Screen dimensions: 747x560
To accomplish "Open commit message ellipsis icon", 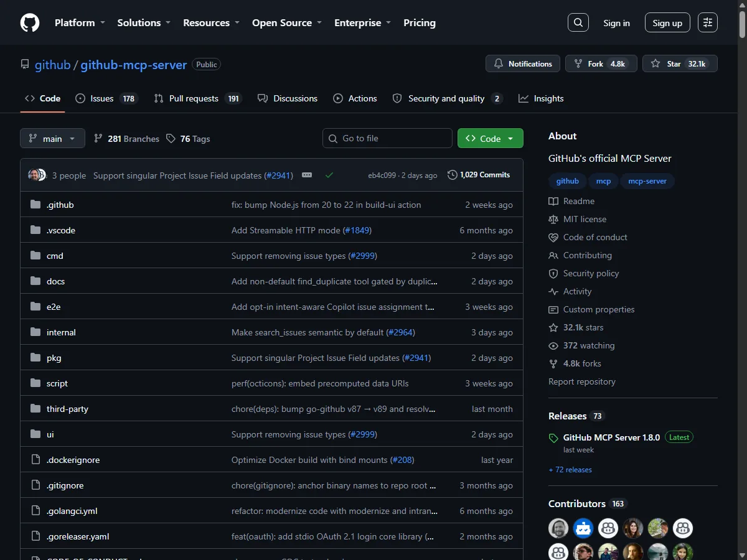I will [307, 175].
